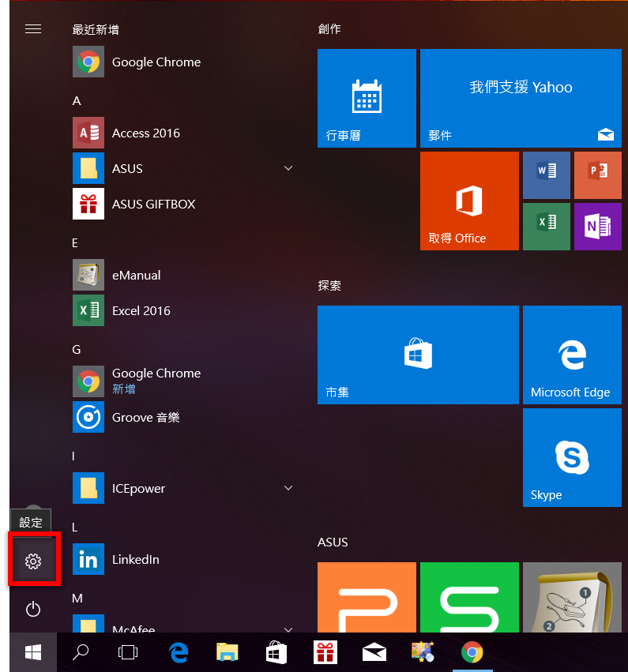This screenshot has width=628, height=672.
Task: Expand the ICEpower folder chevron
Action: (288, 488)
